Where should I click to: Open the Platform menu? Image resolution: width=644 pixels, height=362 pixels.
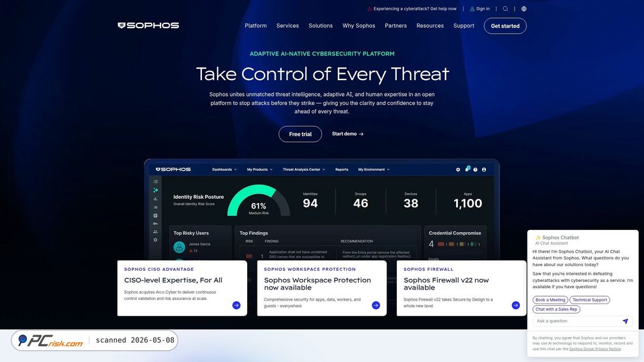tap(255, 26)
